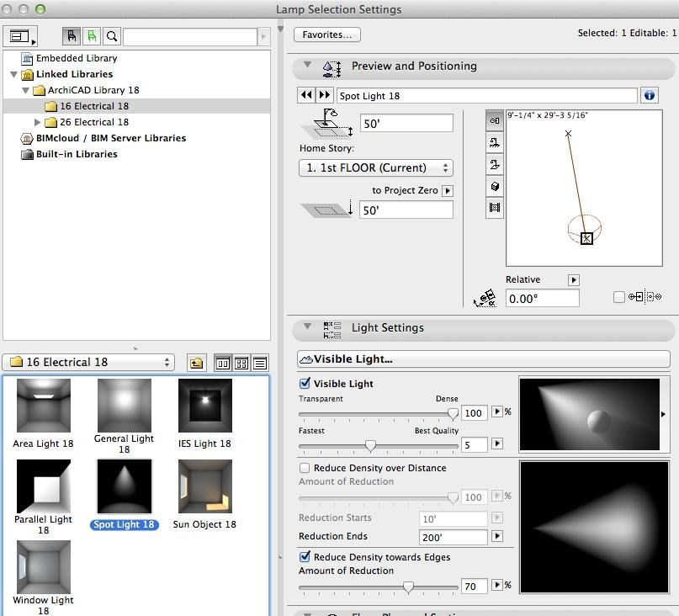Select the front elevation preview icon
This screenshot has height=616, width=679.
click(x=495, y=142)
